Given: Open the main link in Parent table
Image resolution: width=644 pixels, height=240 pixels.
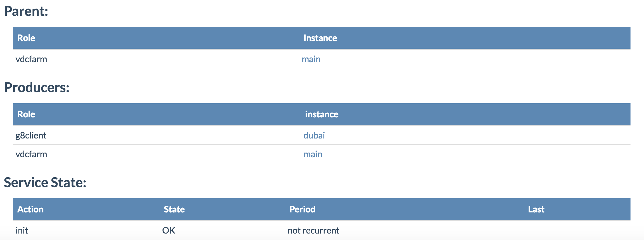Looking at the screenshot, I should (311, 59).
